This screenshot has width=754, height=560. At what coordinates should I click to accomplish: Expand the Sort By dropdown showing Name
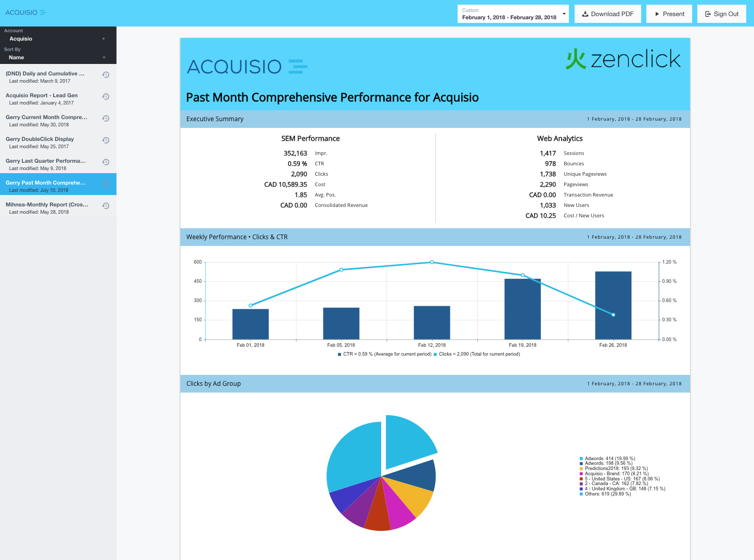pyautogui.click(x=58, y=57)
